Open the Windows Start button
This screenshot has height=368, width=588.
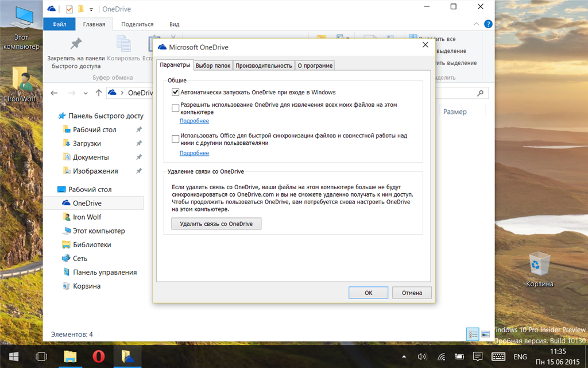click(x=14, y=356)
